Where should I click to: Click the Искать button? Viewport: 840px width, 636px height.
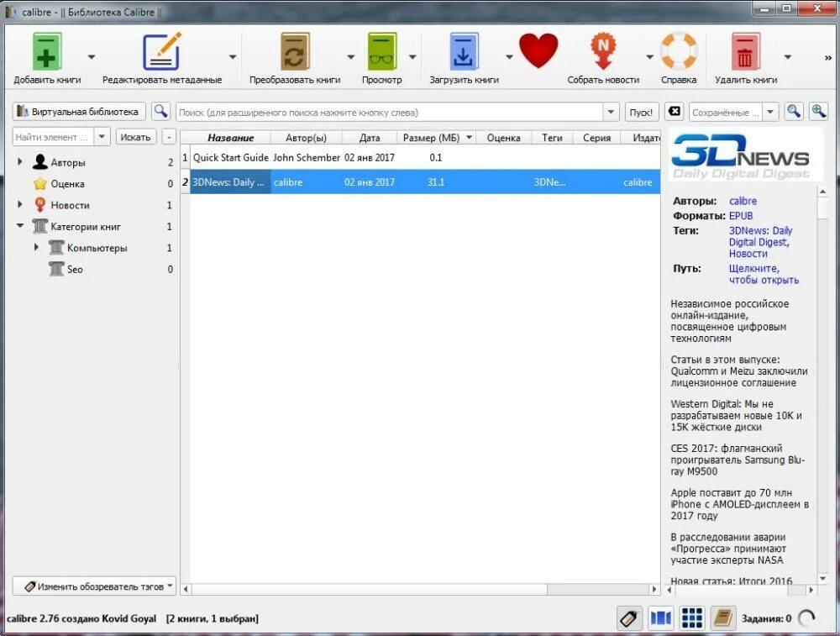(135, 137)
